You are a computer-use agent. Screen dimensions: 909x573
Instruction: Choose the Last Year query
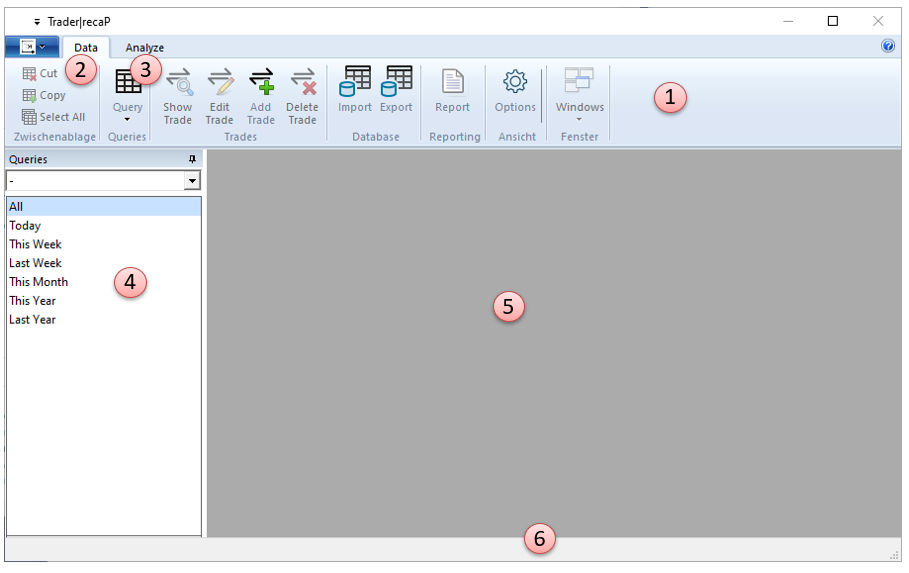[x=33, y=320]
